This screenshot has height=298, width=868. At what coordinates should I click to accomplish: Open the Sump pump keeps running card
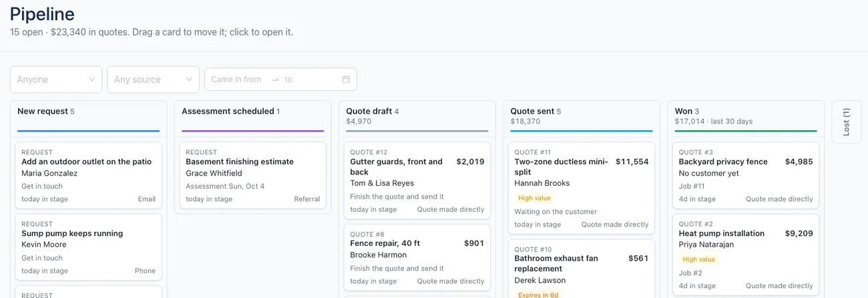(x=88, y=248)
